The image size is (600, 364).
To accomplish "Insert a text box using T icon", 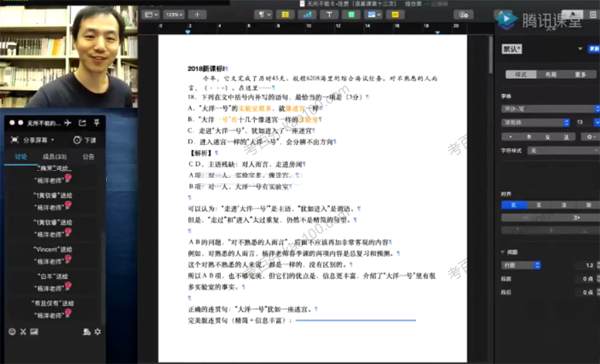I will point(329,15).
